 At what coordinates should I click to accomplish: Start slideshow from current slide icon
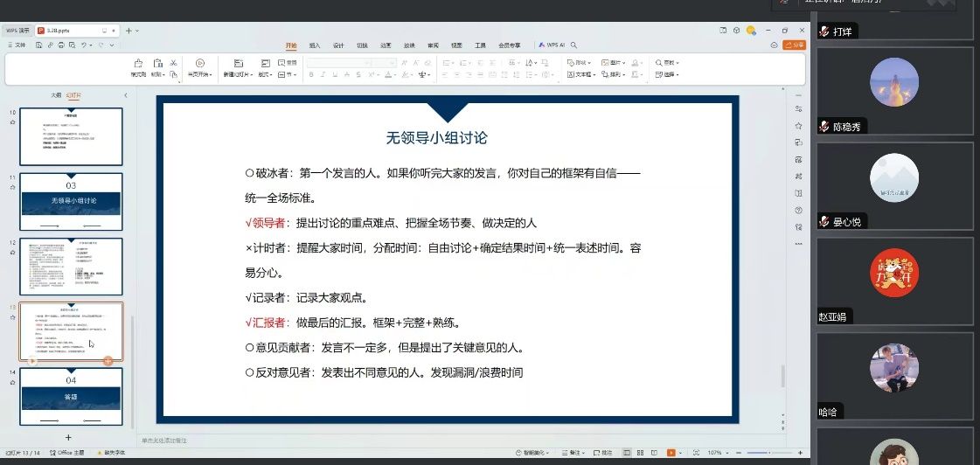[200, 63]
